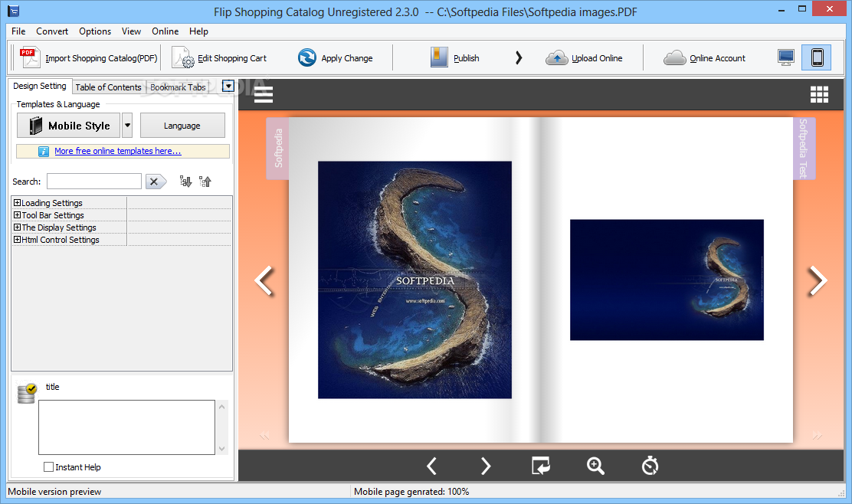852x504 pixels.
Task: Click the Apply Change refresh icon
Action: [x=307, y=57]
